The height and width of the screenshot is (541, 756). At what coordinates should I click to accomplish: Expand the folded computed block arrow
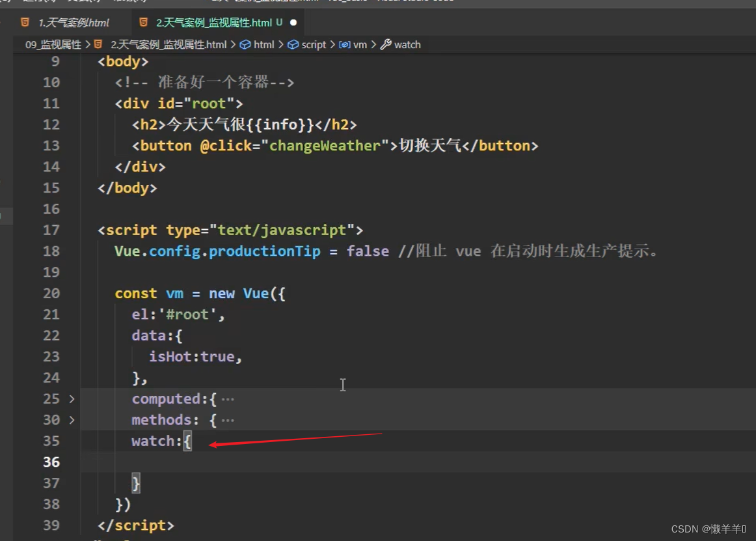72,399
